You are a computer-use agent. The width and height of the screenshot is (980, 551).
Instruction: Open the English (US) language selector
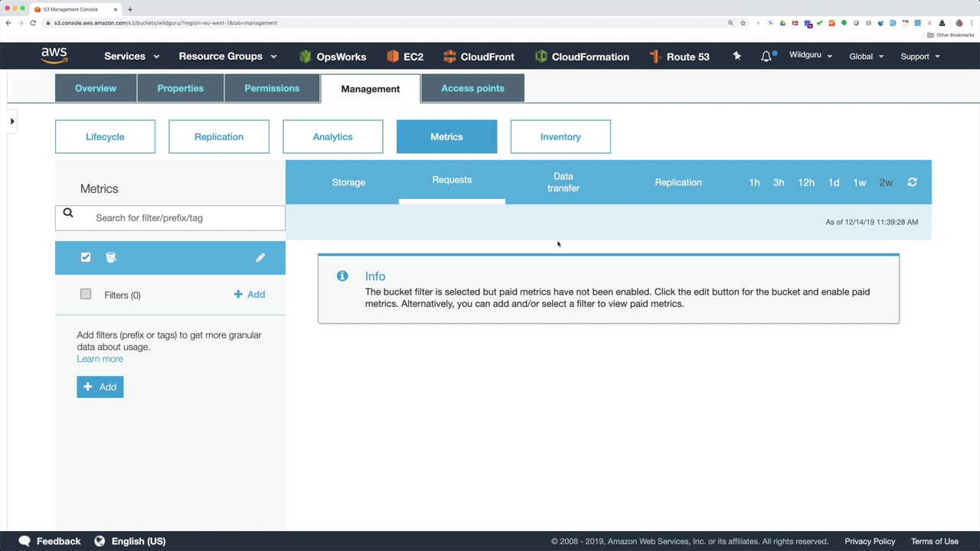[x=130, y=541]
